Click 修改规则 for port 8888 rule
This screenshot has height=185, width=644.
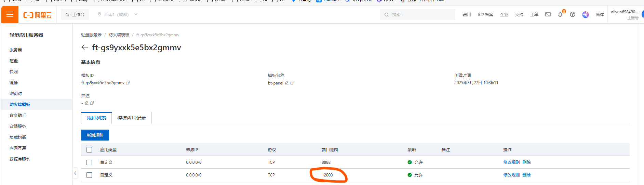[511, 162]
